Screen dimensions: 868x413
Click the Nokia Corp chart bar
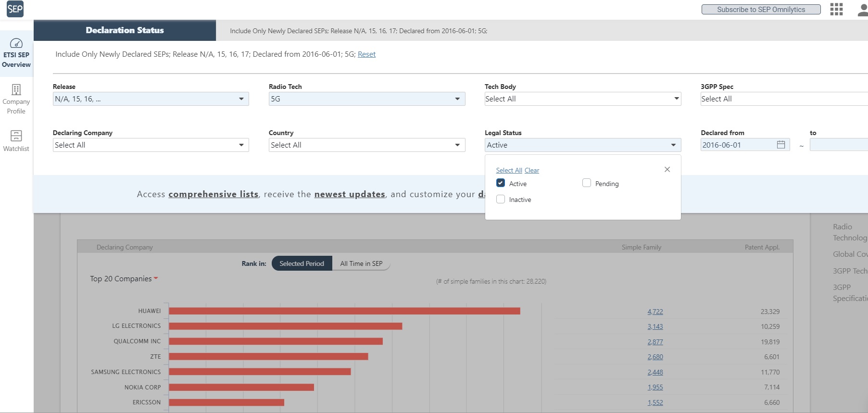coord(241,387)
